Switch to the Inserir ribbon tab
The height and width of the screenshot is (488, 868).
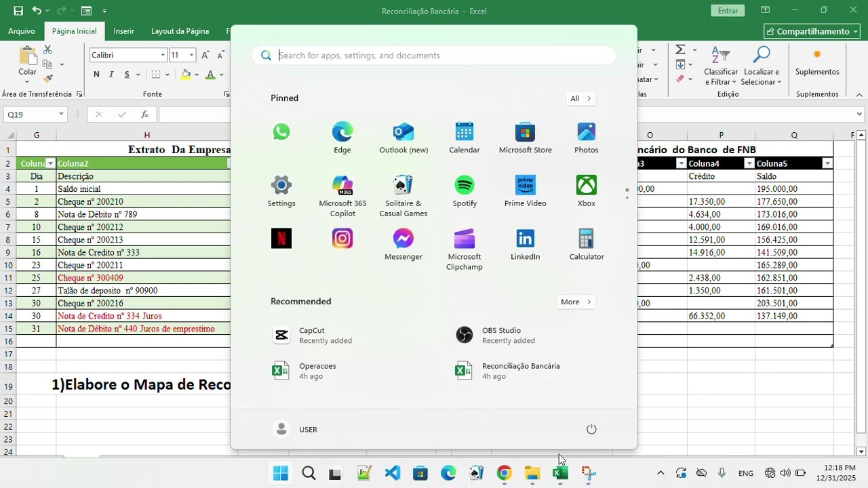(x=123, y=31)
